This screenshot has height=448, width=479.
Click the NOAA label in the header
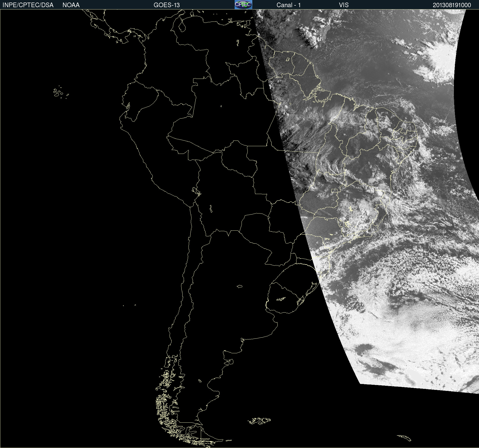(x=71, y=5)
